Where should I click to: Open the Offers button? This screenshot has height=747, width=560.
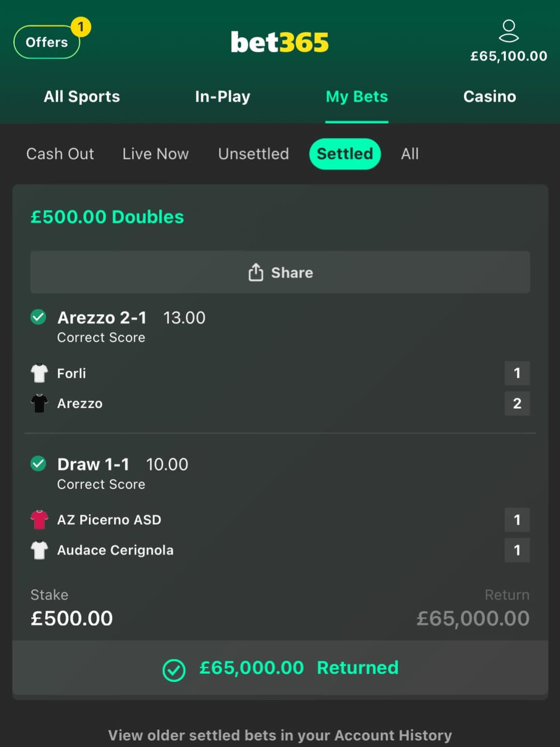(47, 42)
